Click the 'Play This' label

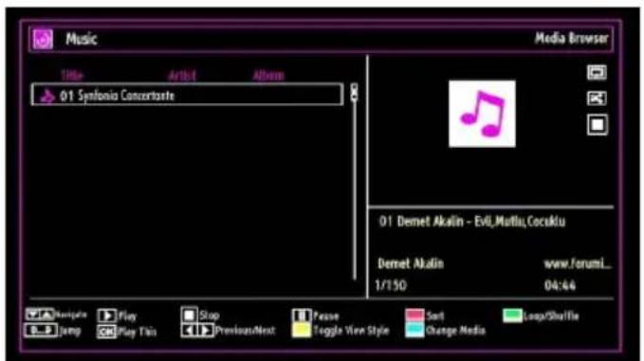coord(138,332)
